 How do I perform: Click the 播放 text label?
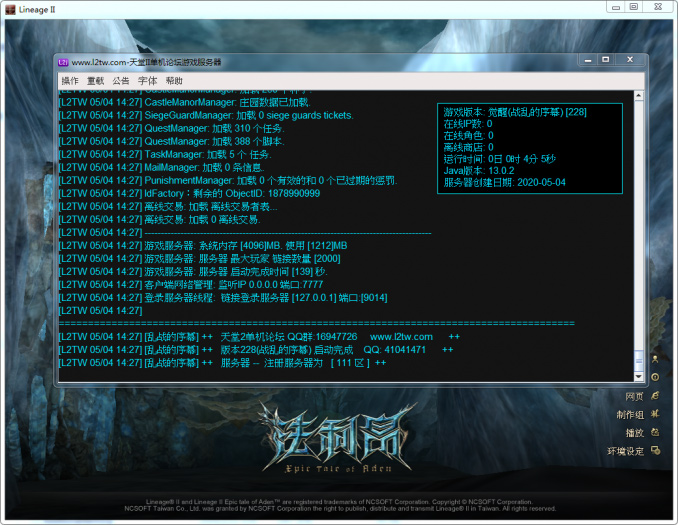pyautogui.click(x=634, y=432)
